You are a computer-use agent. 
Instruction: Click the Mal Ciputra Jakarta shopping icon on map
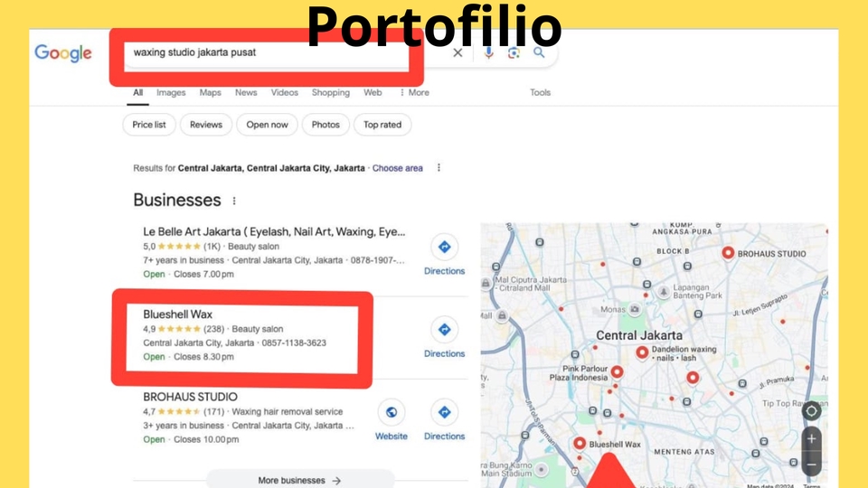[x=486, y=283]
